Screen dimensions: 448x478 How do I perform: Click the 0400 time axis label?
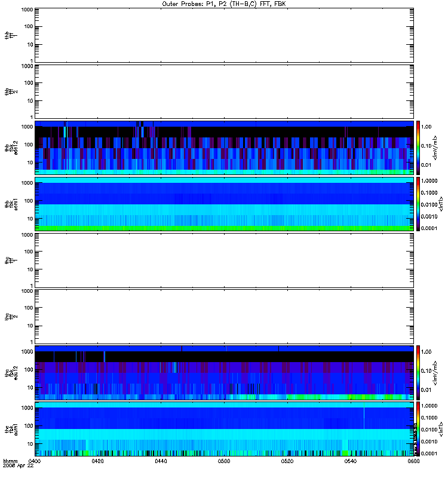pyautogui.click(x=35, y=461)
